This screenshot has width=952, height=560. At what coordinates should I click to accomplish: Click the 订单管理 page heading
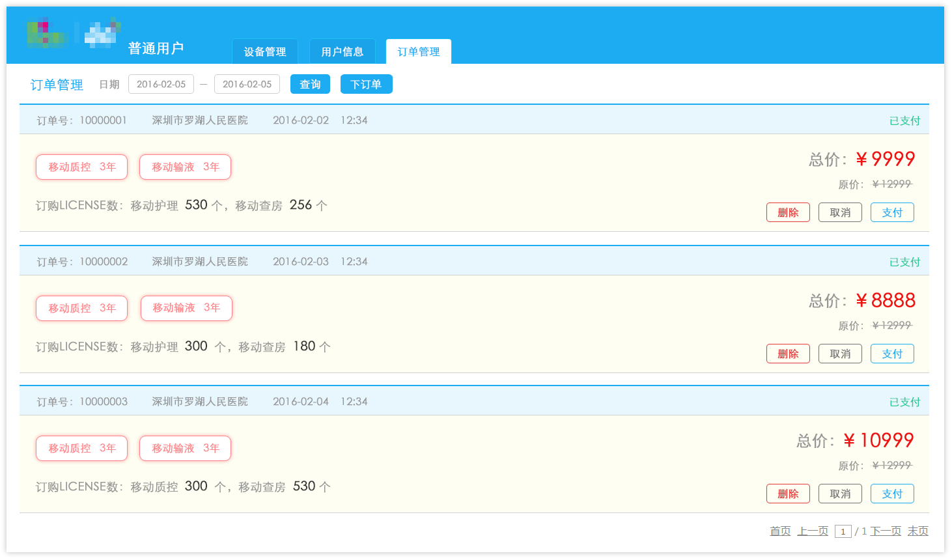(57, 85)
